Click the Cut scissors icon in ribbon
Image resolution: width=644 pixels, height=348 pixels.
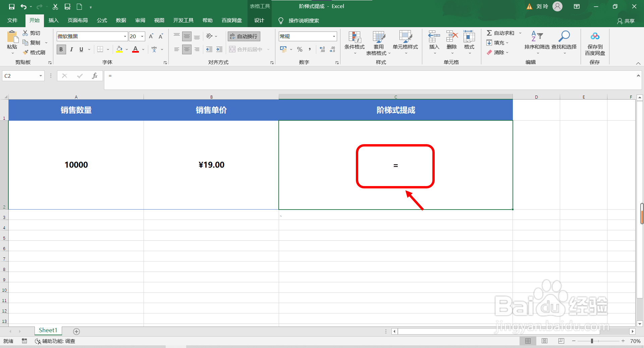point(25,33)
